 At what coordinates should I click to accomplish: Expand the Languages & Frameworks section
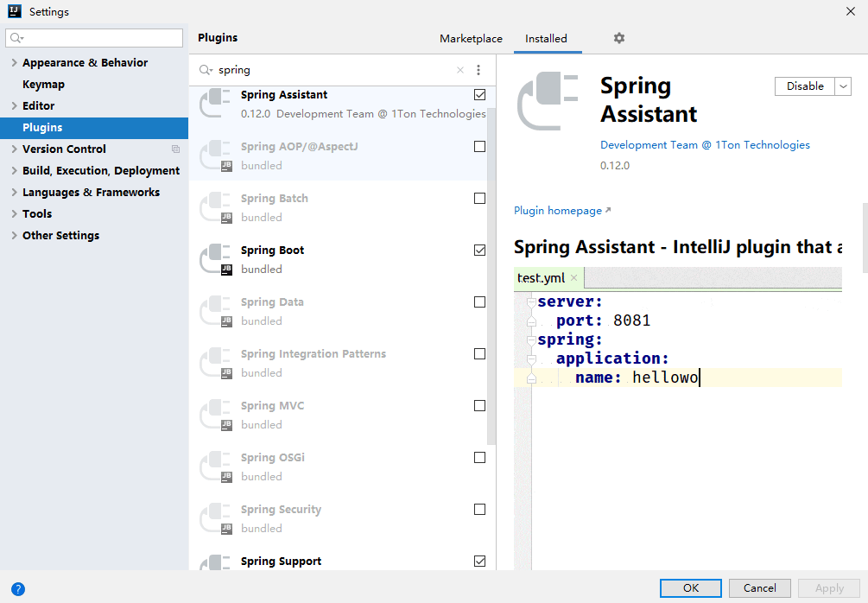[x=15, y=192]
